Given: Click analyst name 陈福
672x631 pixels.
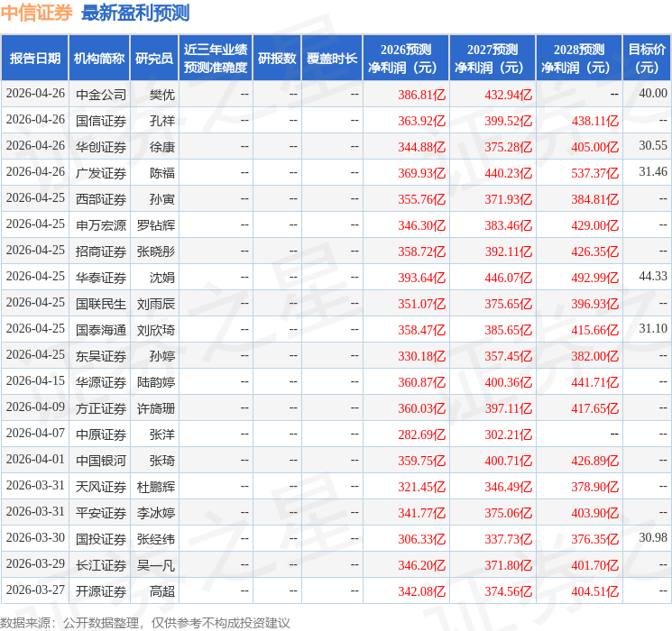Looking at the screenshot, I should 162,173.
